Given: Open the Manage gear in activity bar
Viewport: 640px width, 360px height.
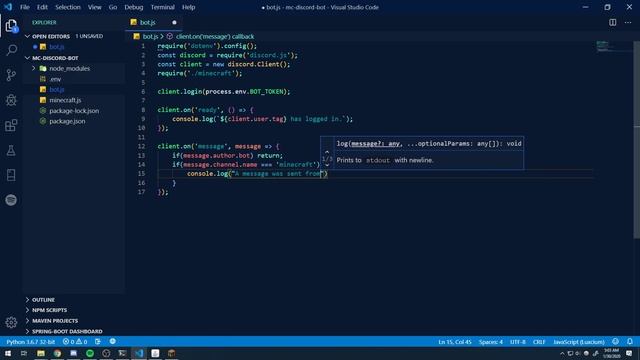Looking at the screenshot, I should point(11,322).
